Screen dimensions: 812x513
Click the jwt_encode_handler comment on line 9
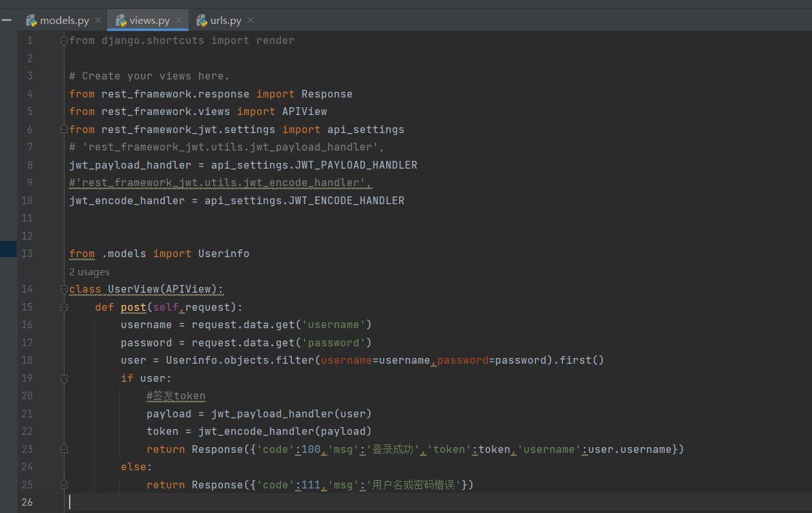tap(221, 183)
